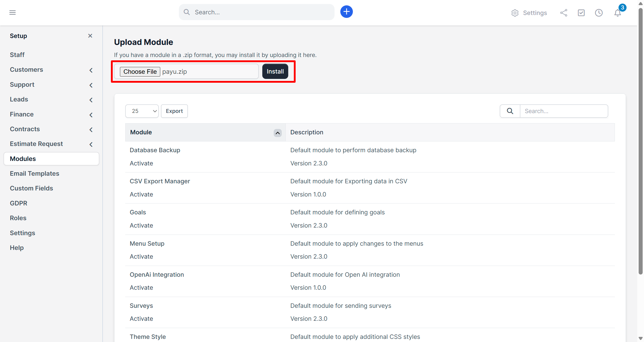Click the CSV Export Manager module name
Viewport: 644px width, 342px height.
pyautogui.click(x=160, y=181)
